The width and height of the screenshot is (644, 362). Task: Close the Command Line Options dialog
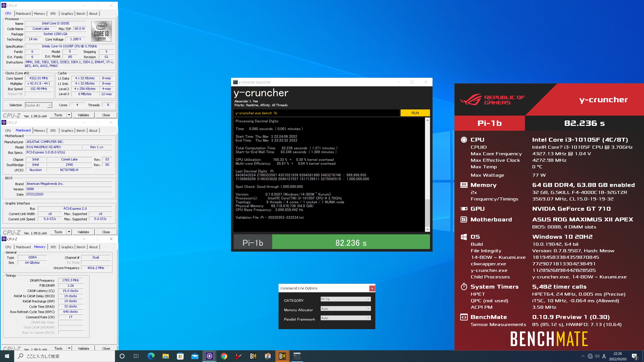[372, 288]
